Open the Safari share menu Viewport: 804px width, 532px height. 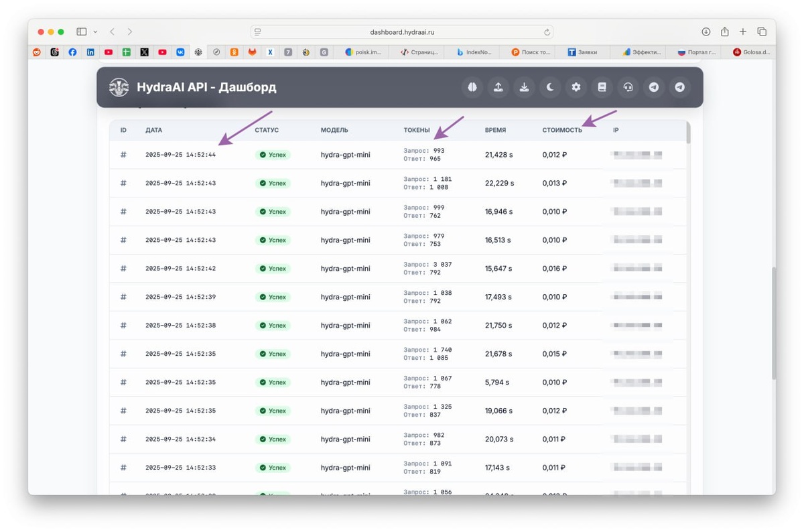(x=725, y=31)
